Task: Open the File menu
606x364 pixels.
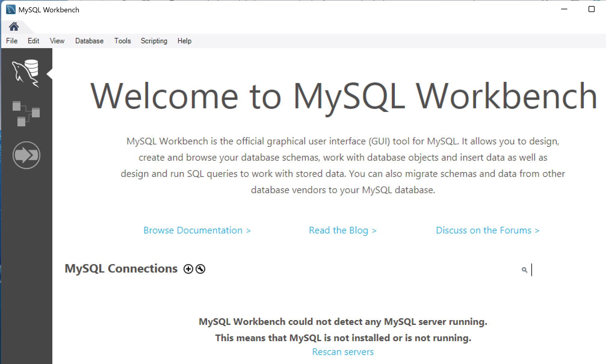Action: click(x=12, y=41)
